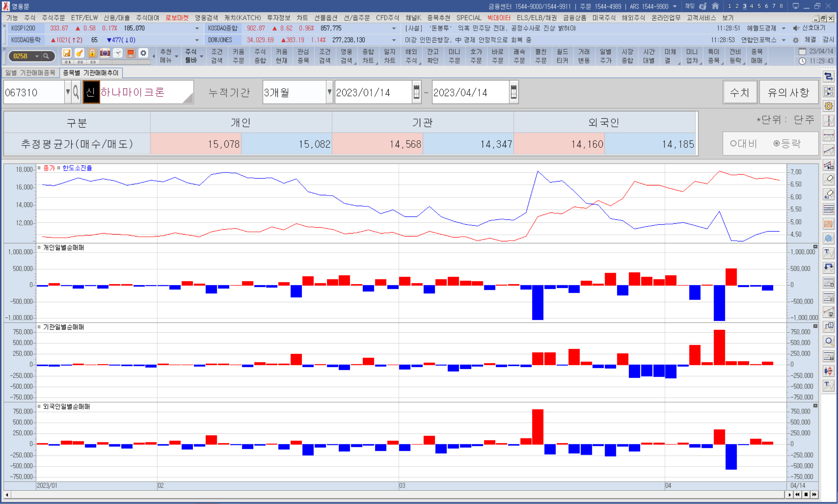Expand the KOSPI200 index selector dropdown

[x=197, y=28]
